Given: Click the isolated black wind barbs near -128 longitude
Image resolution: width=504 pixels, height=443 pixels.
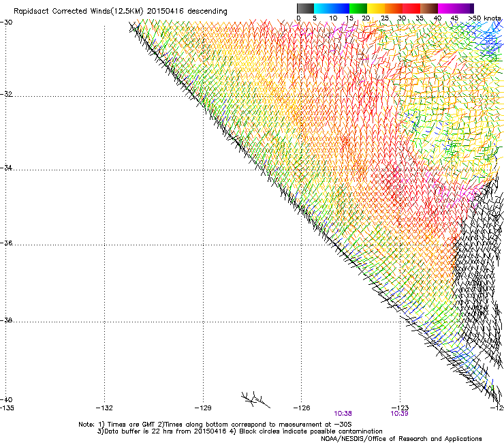Looking at the screenshot, I should (255, 399).
